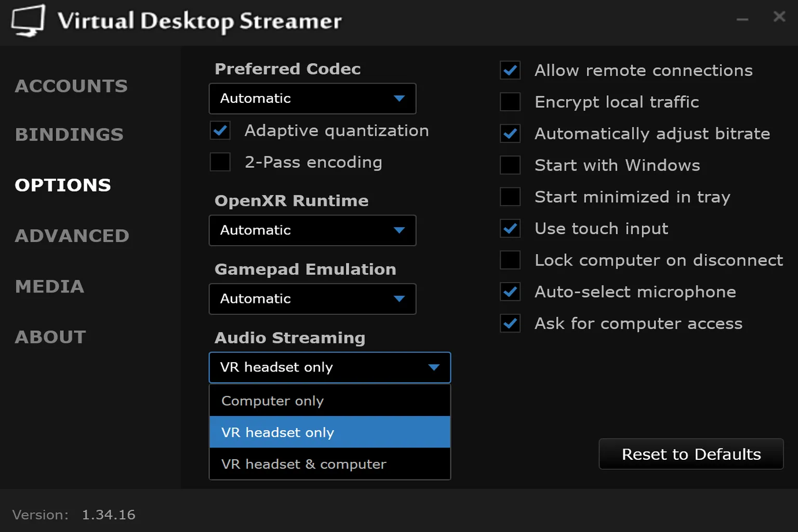Expand the OpenXR Runtime dropdown
The width and height of the screenshot is (798, 532).
312,230
